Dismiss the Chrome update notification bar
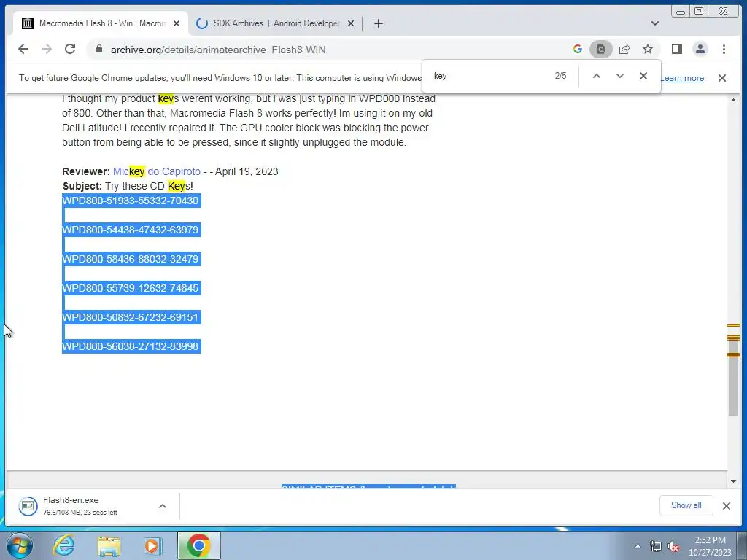The width and height of the screenshot is (747, 560). click(x=722, y=78)
